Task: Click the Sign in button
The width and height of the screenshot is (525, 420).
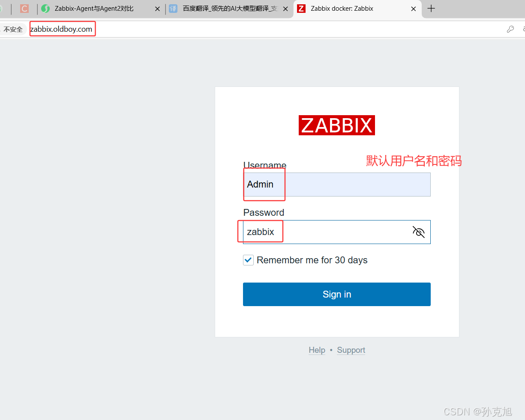Action: point(336,294)
